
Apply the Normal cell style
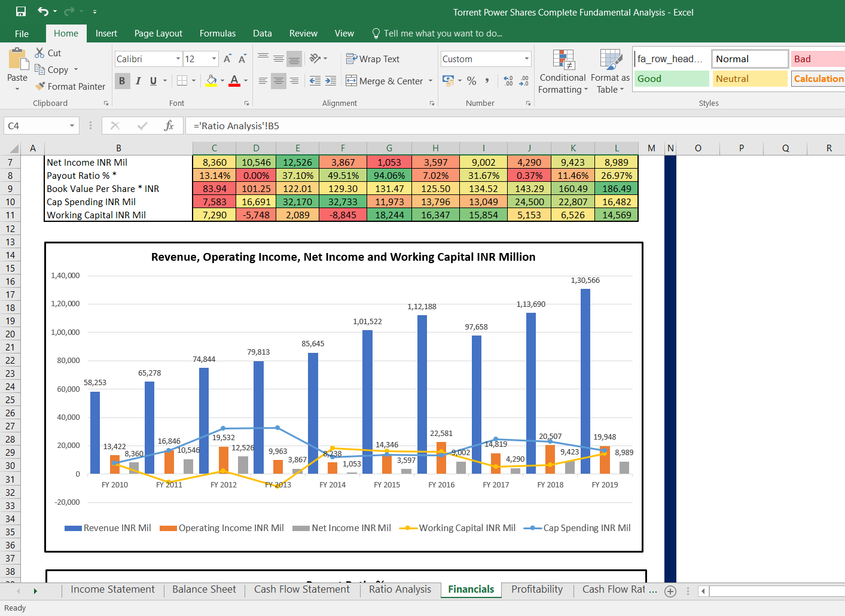[x=750, y=59]
